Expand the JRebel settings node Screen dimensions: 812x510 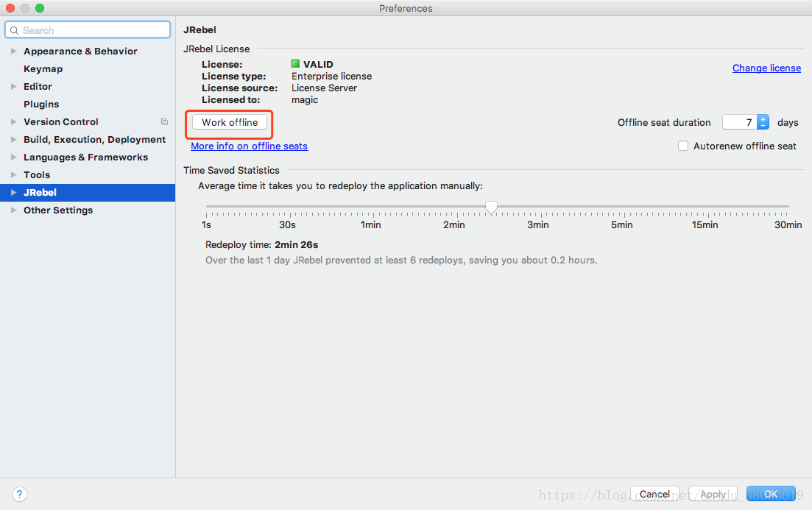[x=14, y=193]
